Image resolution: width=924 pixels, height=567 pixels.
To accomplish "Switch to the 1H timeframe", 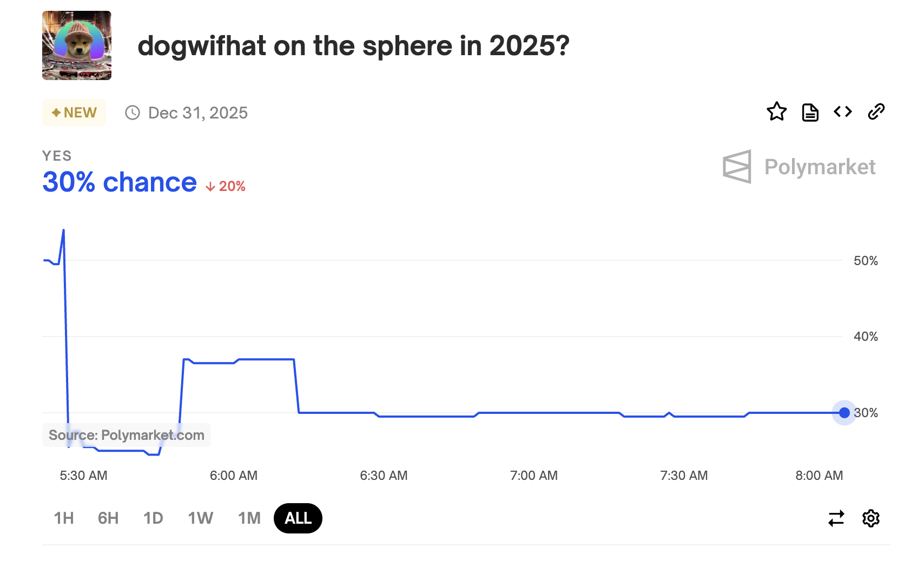I will [x=63, y=518].
